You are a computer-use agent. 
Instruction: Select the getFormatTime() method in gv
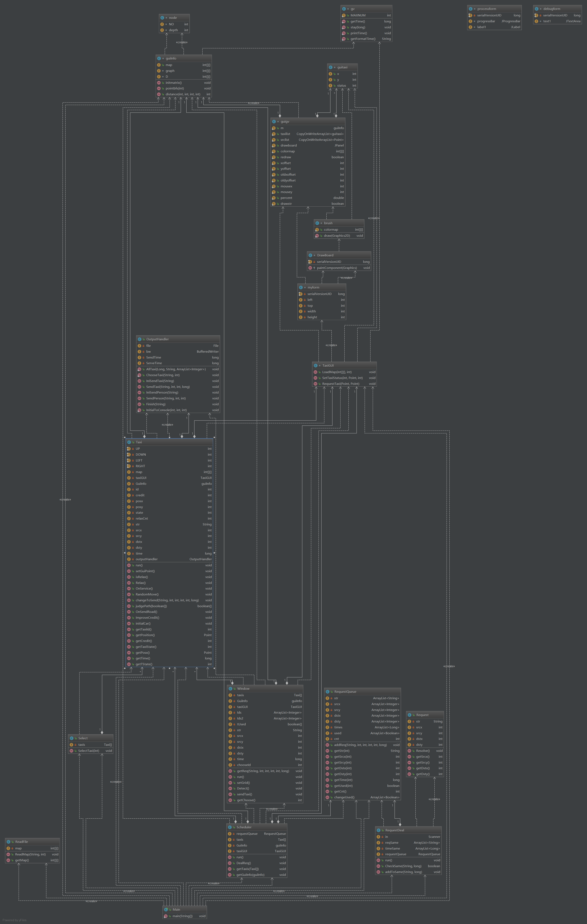[366, 39]
